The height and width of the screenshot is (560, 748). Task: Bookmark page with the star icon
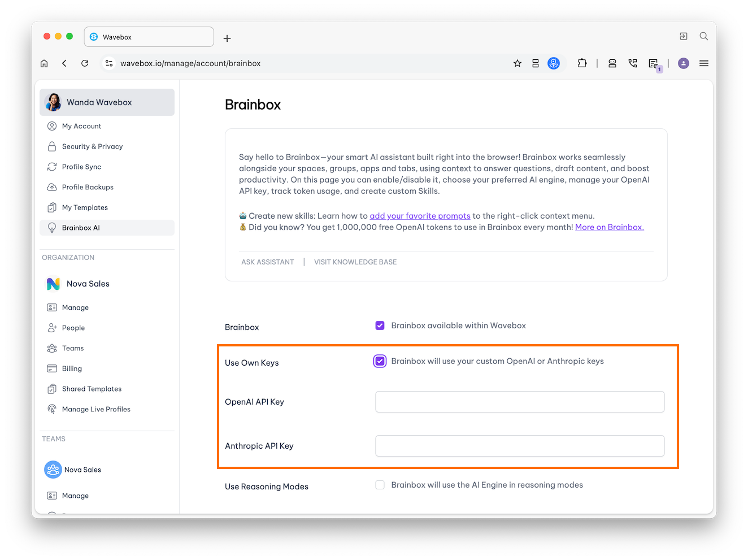coord(517,63)
